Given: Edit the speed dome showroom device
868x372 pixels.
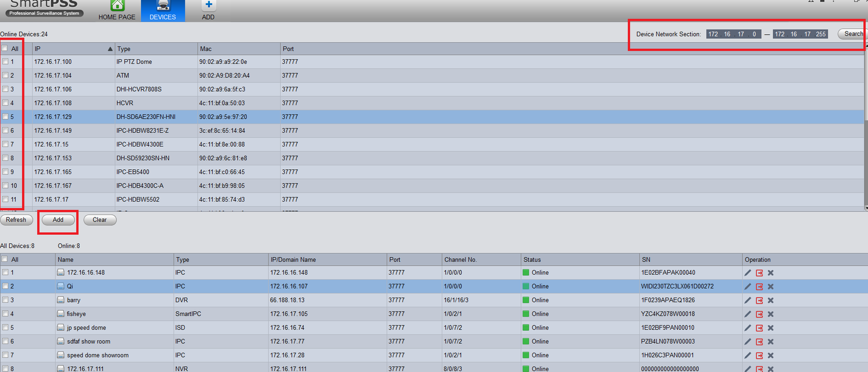Looking at the screenshot, I should click(748, 355).
